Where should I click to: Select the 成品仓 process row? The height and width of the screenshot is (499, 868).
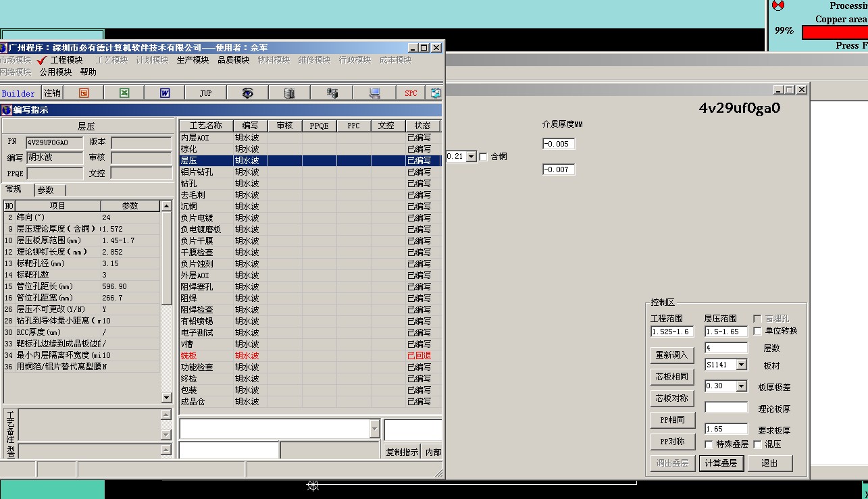tap(310, 402)
